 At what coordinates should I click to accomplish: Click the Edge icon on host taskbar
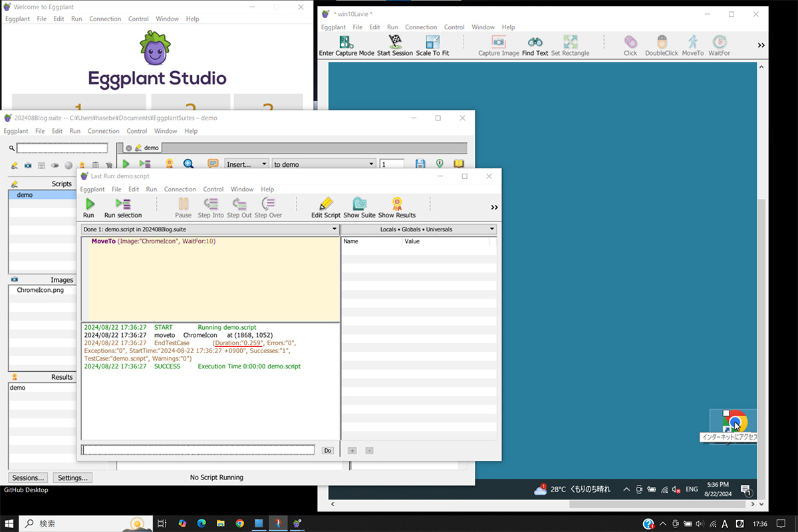201,523
